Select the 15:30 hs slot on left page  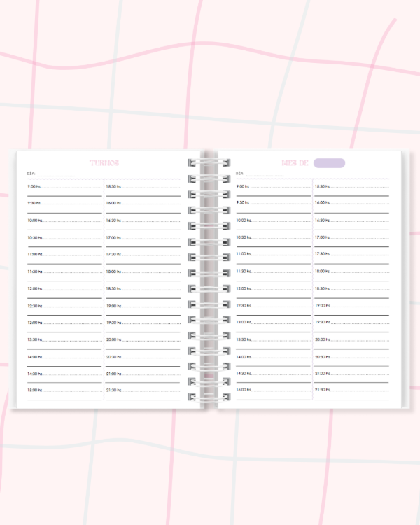(x=143, y=187)
